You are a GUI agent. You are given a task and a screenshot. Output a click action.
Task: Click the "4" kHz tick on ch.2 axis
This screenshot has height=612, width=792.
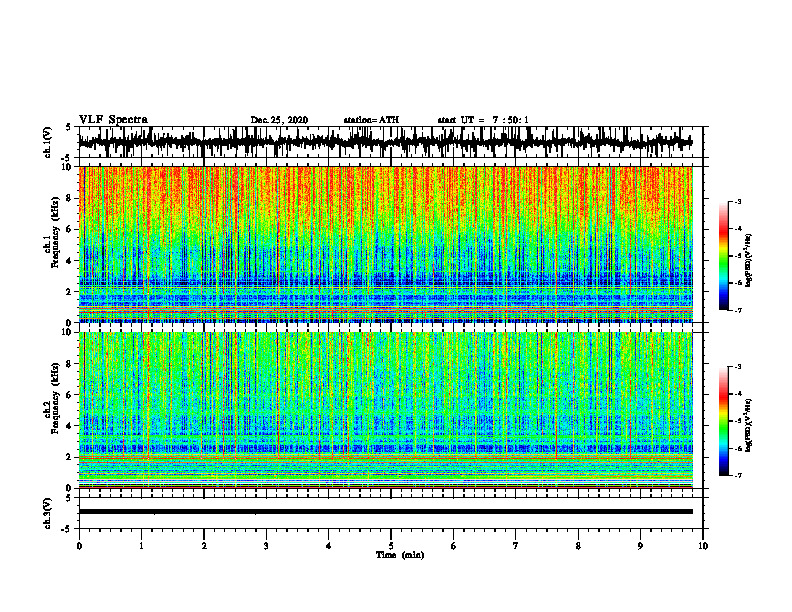[69, 426]
